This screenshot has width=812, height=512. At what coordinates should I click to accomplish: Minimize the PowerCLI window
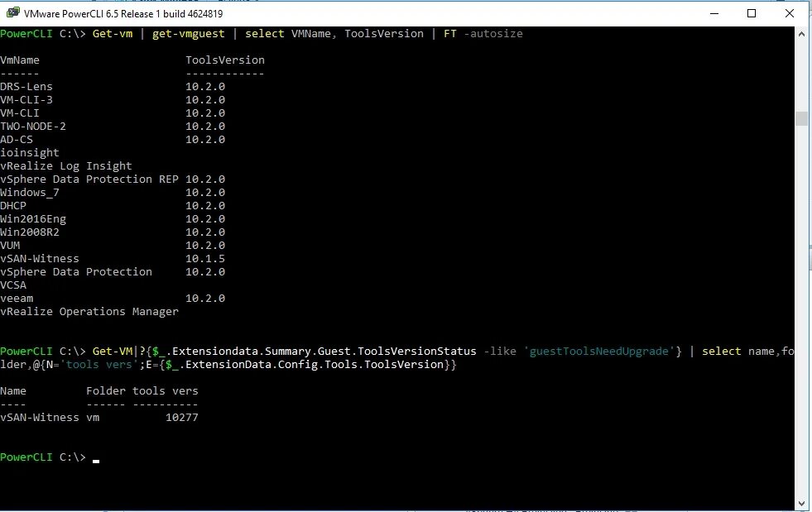click(714, 13)
